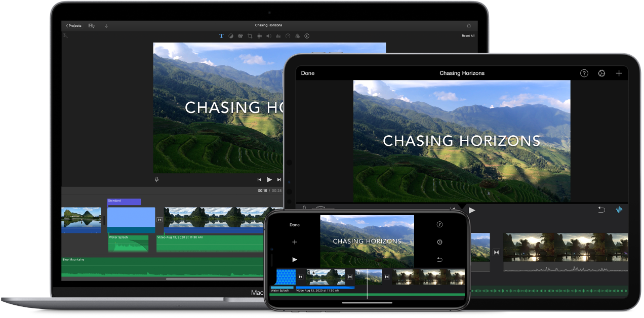This screenshot has height=318, width=644.
Task: Tap the undo arrow on the iPad
Action: (602, 209)
